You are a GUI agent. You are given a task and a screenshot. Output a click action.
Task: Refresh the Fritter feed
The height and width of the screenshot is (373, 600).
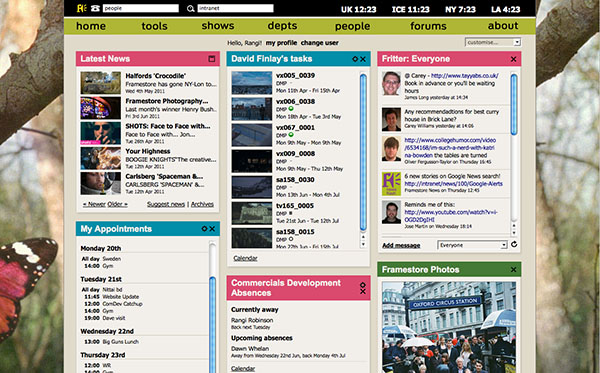tap(514, 244)
